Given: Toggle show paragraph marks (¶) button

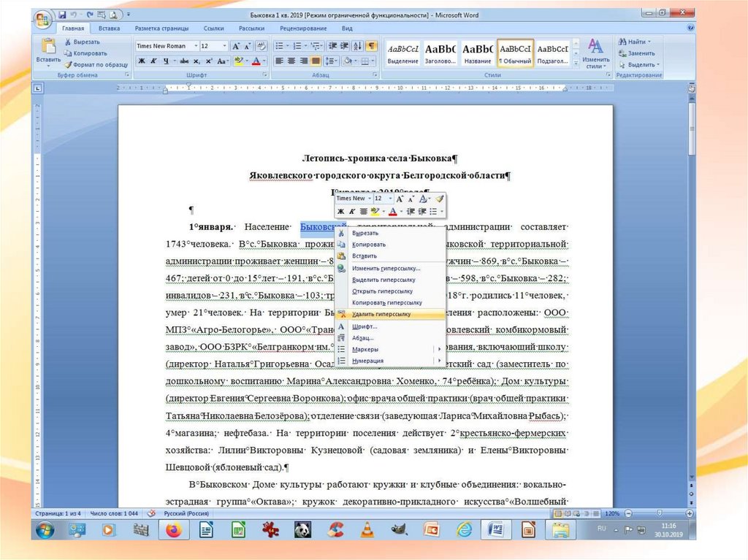Looking at the screenshot, I should [x=371, y=46].
